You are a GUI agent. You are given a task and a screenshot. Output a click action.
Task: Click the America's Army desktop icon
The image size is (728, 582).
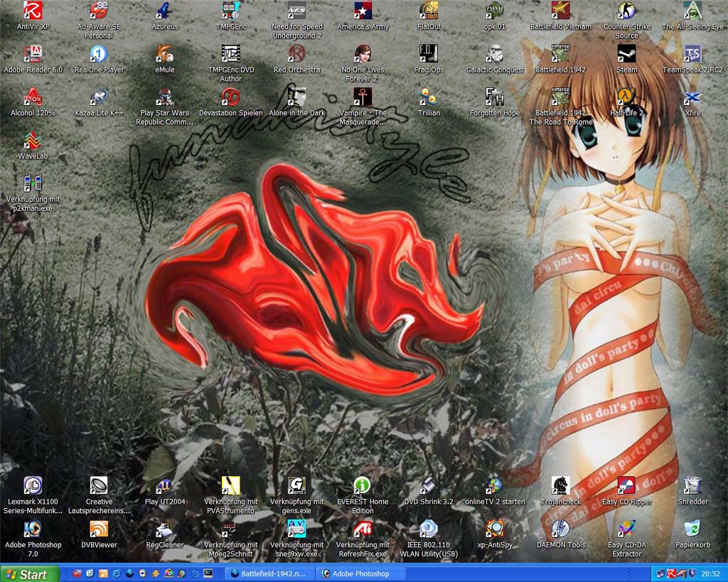pos(363,10)
